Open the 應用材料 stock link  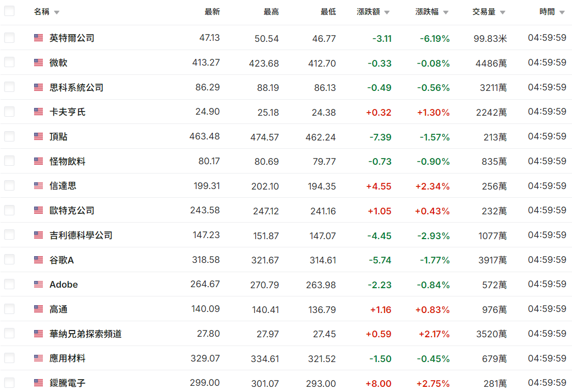68,358
